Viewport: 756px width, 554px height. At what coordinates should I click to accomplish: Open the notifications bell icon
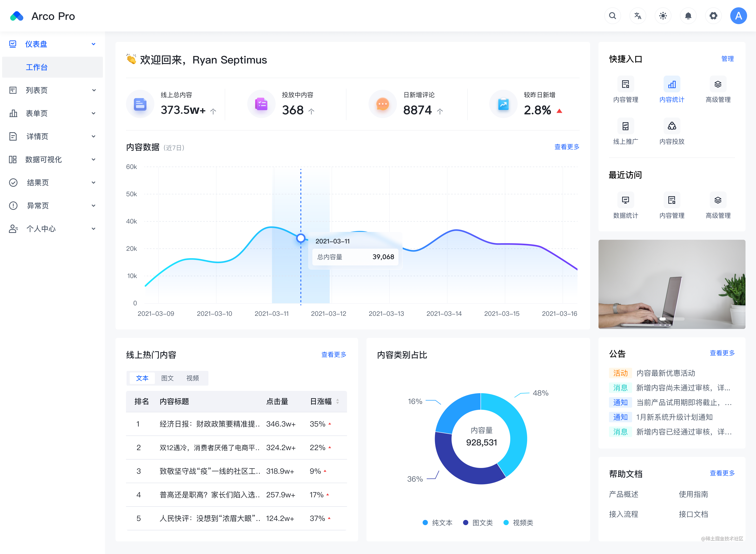pos(688,16)
